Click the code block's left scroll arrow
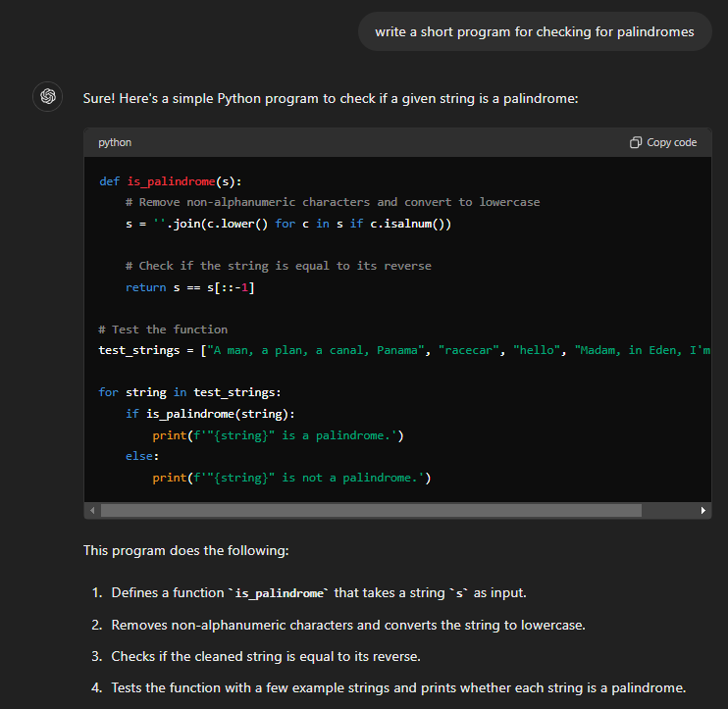Viewport: 728px width, 709px height. tap(93, 511)
